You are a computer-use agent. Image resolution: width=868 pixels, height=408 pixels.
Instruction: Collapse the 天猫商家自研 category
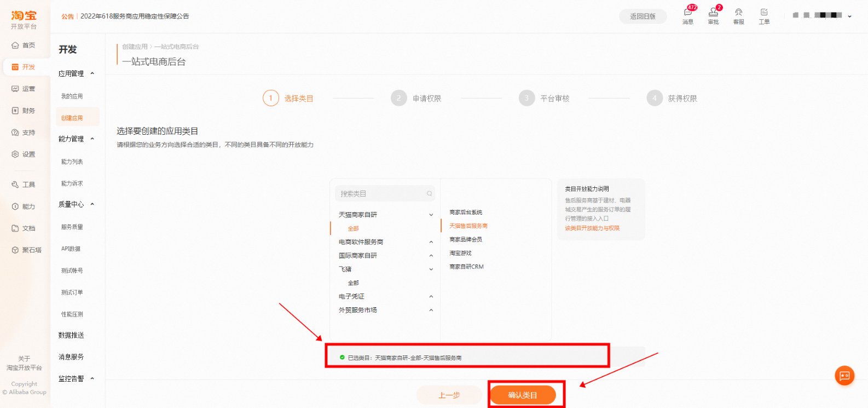[x=431, y=215]
